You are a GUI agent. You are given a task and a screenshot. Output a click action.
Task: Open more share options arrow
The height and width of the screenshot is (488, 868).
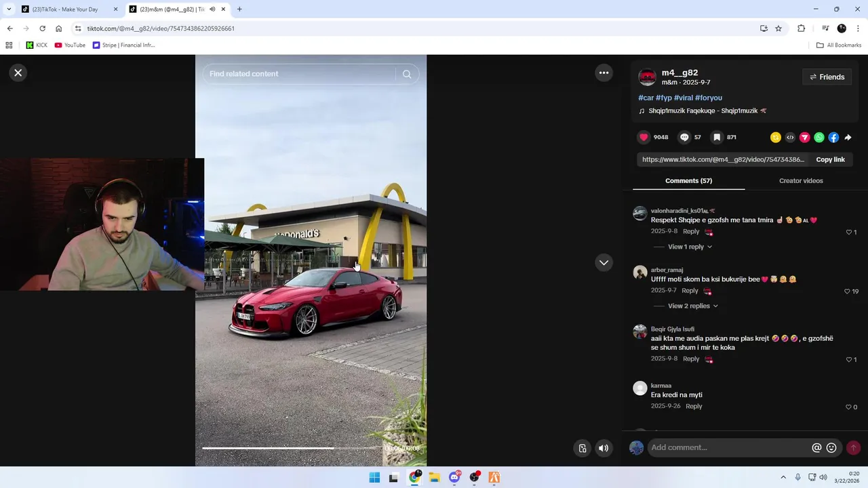(x=848, y=138)
